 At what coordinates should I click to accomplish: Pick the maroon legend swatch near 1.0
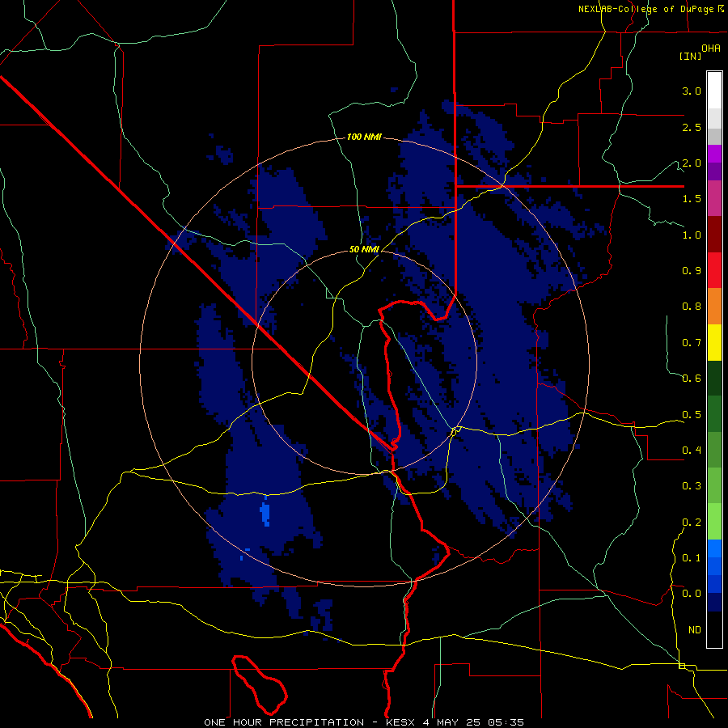[714, 235]
